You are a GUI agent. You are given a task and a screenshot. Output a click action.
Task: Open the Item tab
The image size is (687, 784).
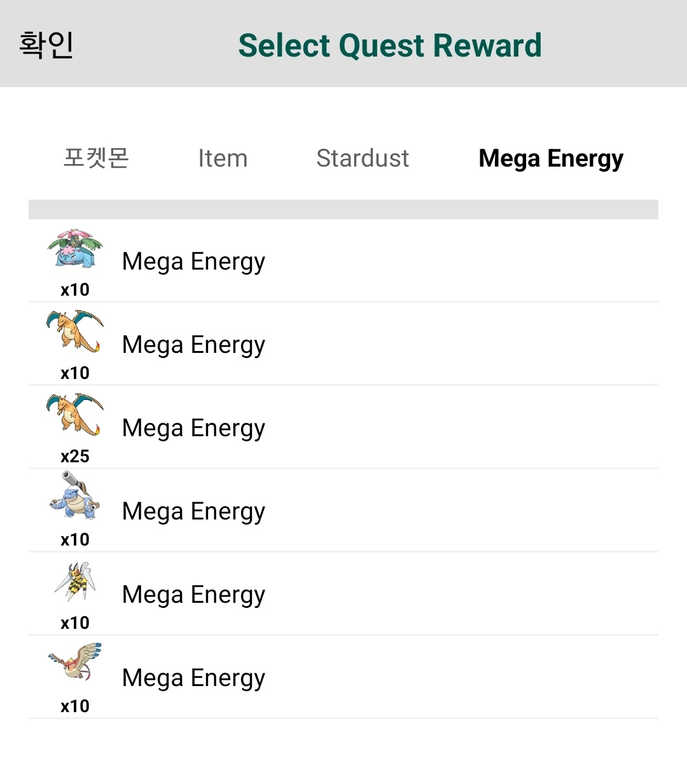tap(223, 158)
